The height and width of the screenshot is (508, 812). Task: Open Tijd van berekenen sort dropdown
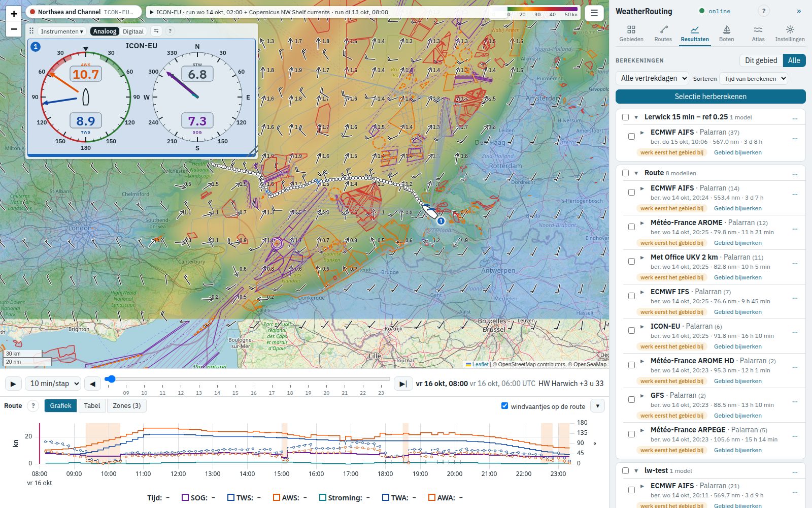click(753, 78)
